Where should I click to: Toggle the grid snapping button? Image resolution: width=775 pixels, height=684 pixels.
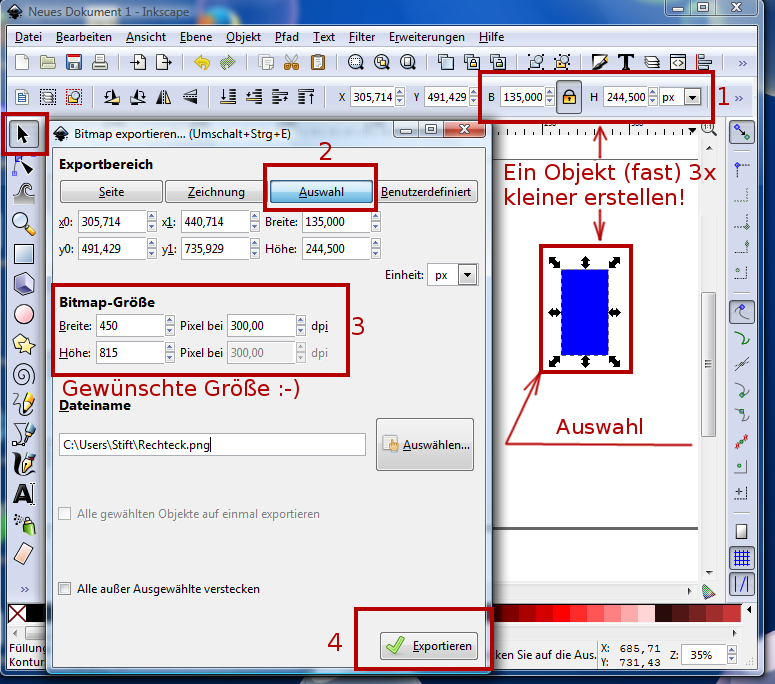tap(742, 558)
